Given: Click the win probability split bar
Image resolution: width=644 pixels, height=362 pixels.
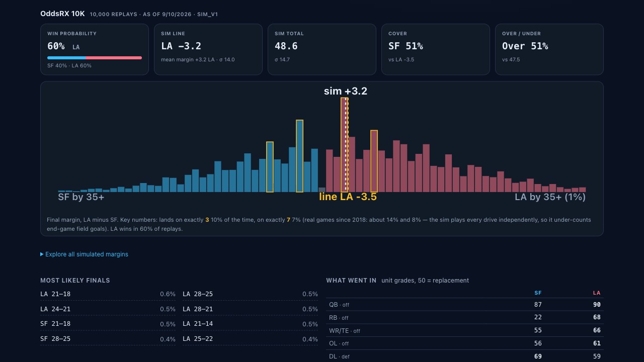Looking at the screenshot, I should pos(95,58).
